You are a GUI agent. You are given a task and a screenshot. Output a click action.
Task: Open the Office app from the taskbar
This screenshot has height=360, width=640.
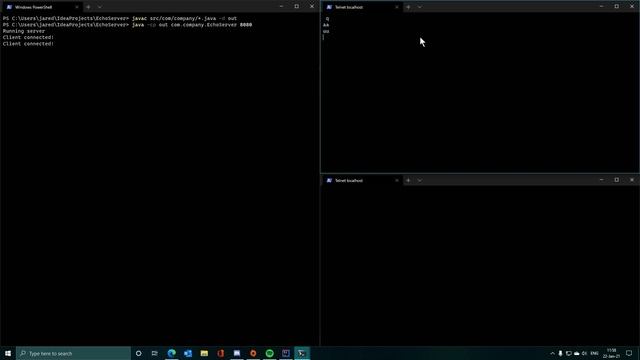tap(220, 353)
